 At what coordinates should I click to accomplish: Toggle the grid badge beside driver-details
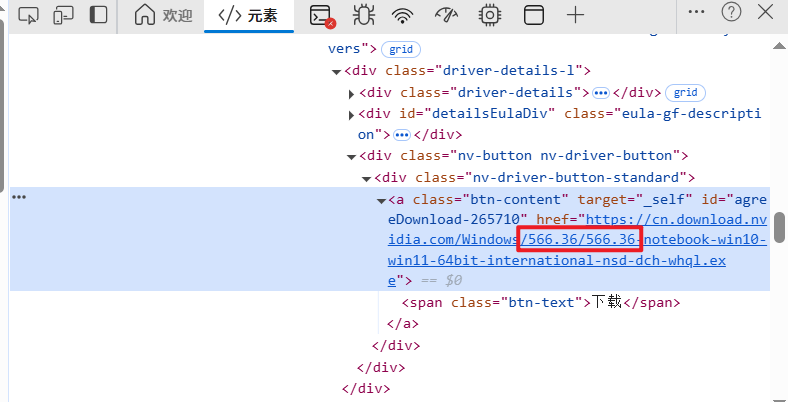pos(686,92)
